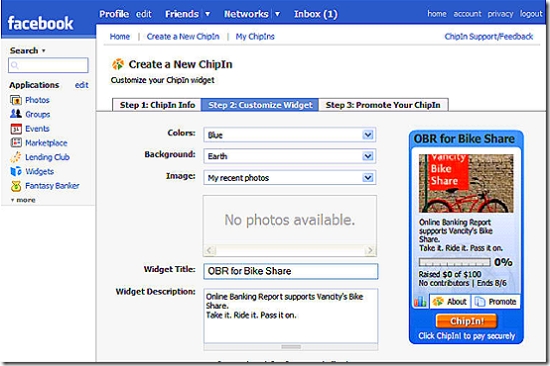Expand the Networks menu arrow
Screen dimensions: 550x366
click(277, 14)
